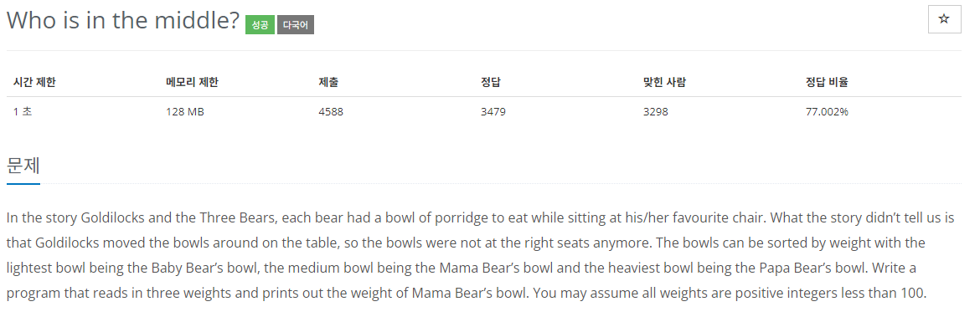Click the solvers count 3298
980x317 pixels.
pos(656,112)
